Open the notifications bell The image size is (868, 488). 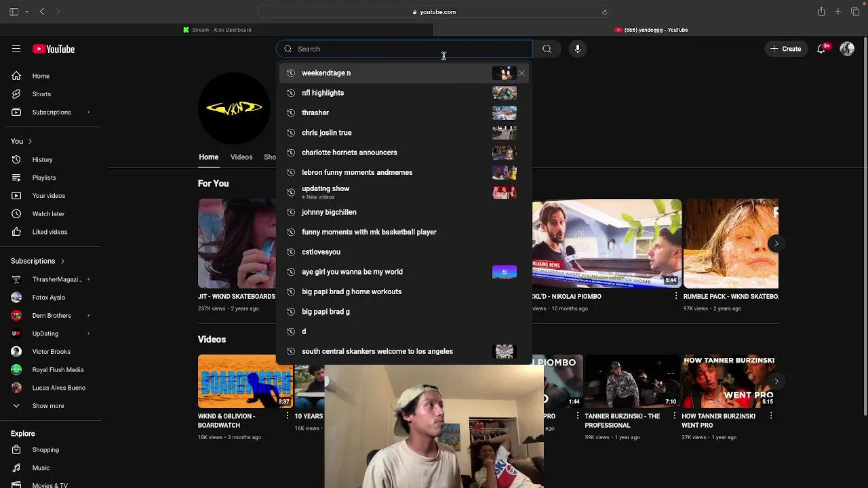[822, 49]
